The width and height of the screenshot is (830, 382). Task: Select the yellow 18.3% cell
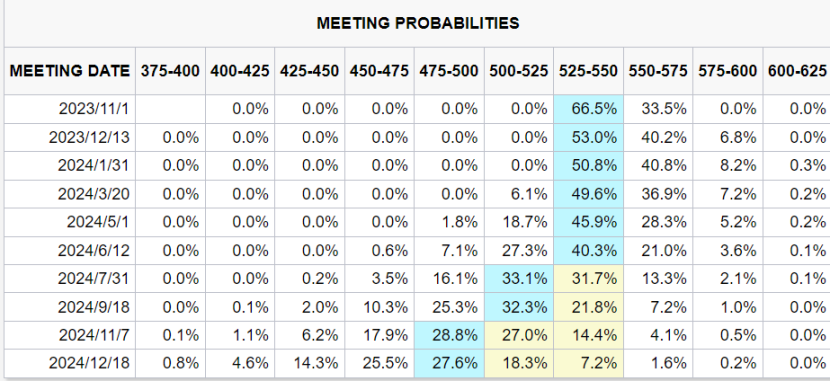coord(519,363)
